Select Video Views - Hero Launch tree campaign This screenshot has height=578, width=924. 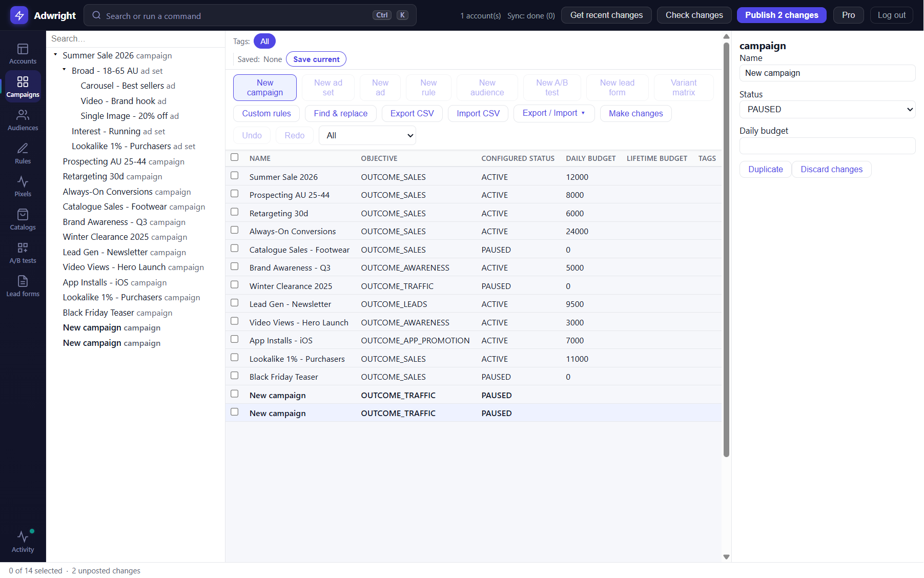133,267
